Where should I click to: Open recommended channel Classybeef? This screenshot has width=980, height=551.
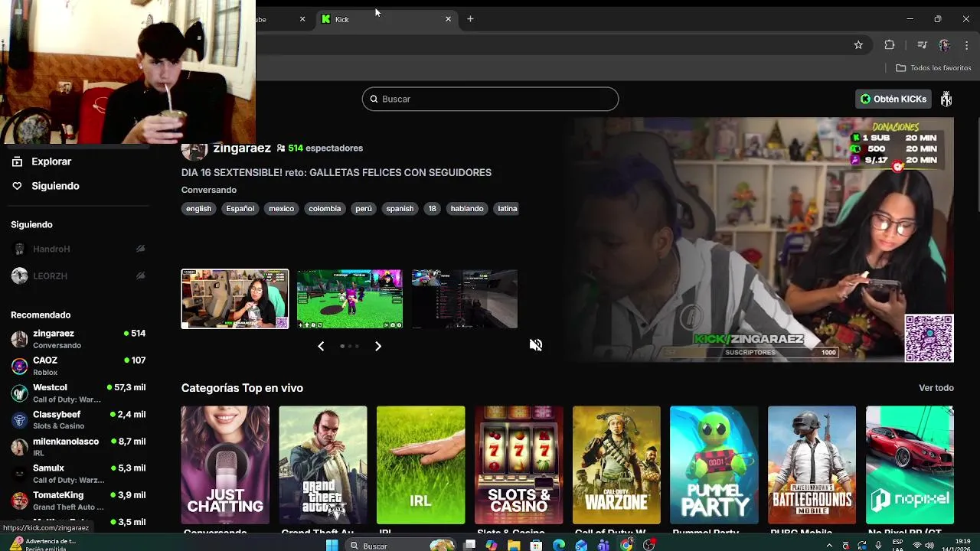[78, 420]
